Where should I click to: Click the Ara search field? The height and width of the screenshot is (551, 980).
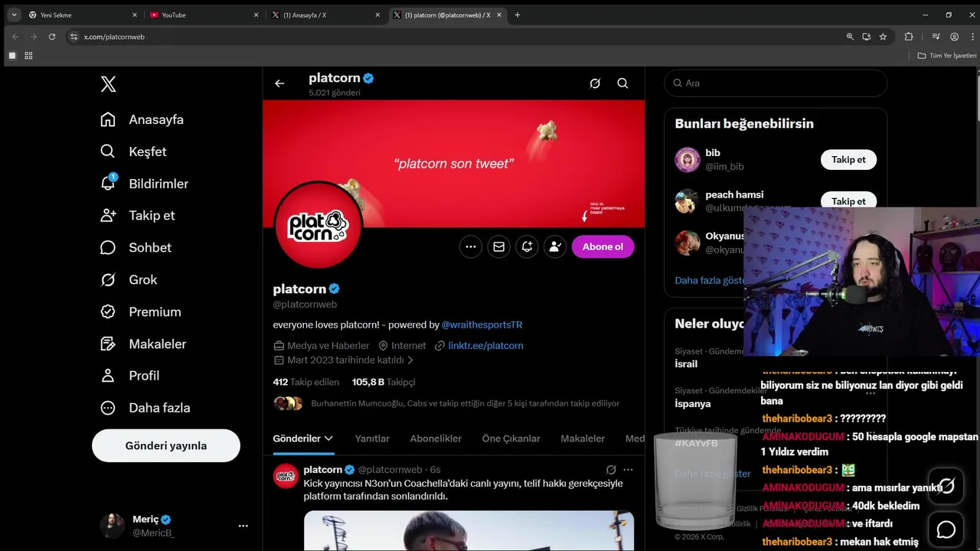click(x=776, y=83)
